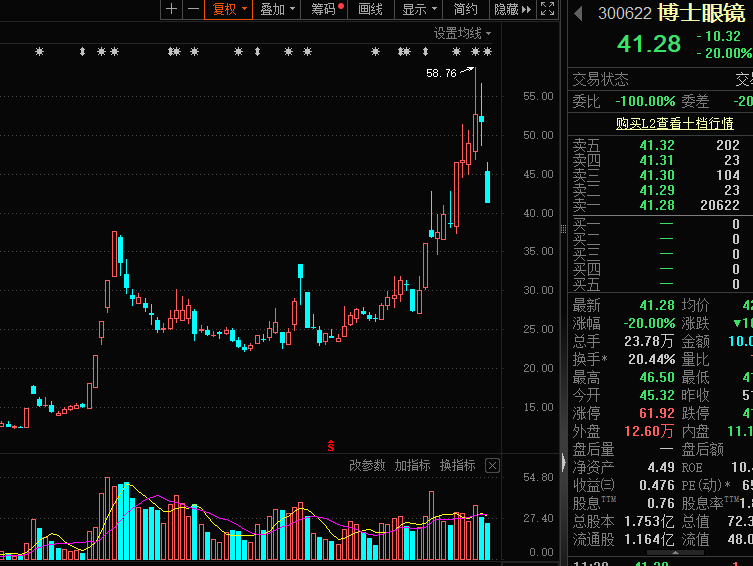The width and height of the screenshot is (753, 566).
Task: Click the fullscreen expand icon
Action: pyautogui.click(x=547, y=9)
